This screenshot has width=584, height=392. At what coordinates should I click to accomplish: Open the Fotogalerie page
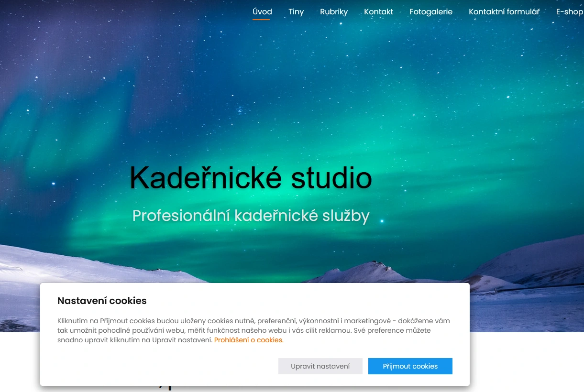(430, 12)
